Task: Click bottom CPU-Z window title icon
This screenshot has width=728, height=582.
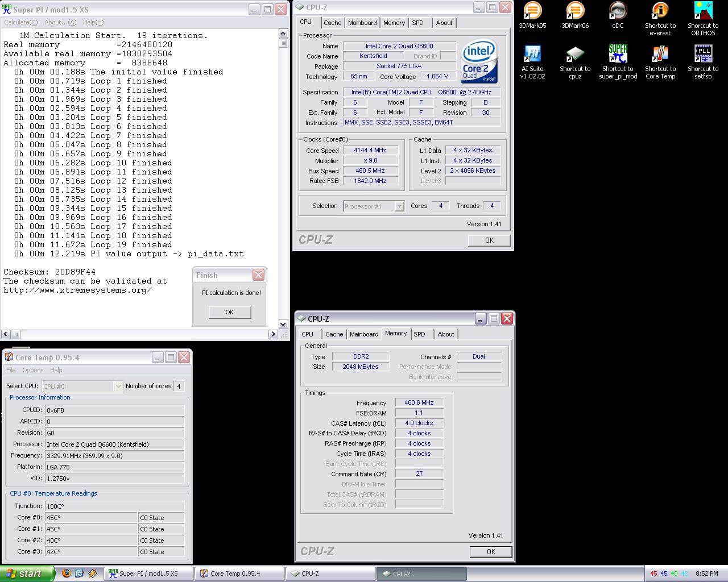Action: click(x=301, y=319)
